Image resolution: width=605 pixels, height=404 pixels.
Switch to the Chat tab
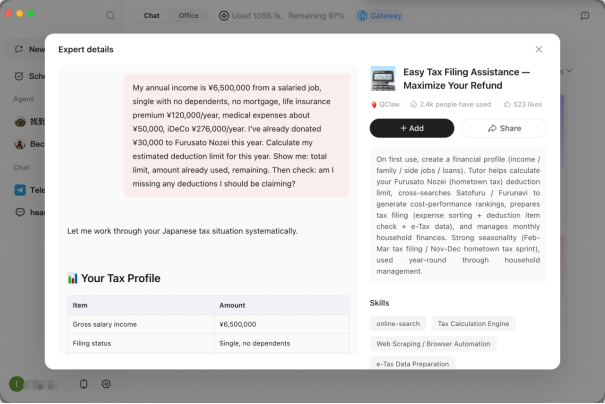tap(151, 16)
